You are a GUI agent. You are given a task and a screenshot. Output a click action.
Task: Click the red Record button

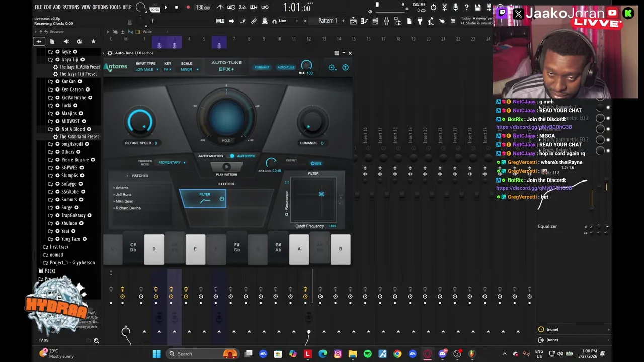click(x=188, y=7)
